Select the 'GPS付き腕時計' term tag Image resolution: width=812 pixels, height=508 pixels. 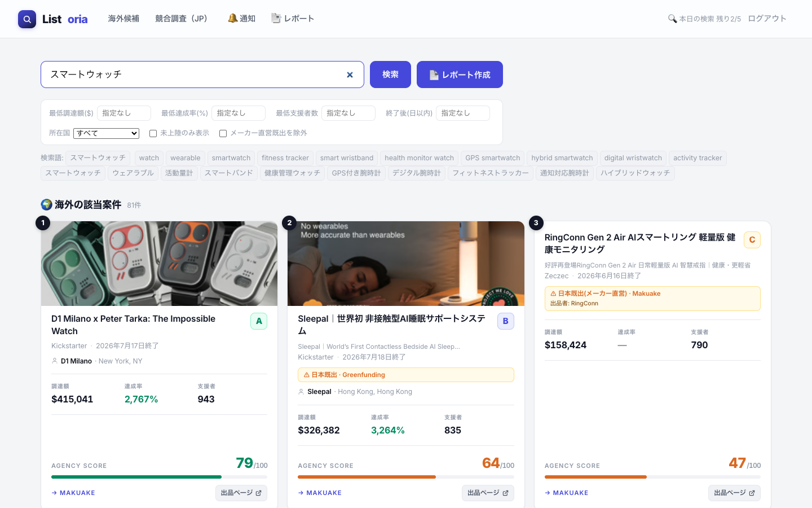pos(356,173)
